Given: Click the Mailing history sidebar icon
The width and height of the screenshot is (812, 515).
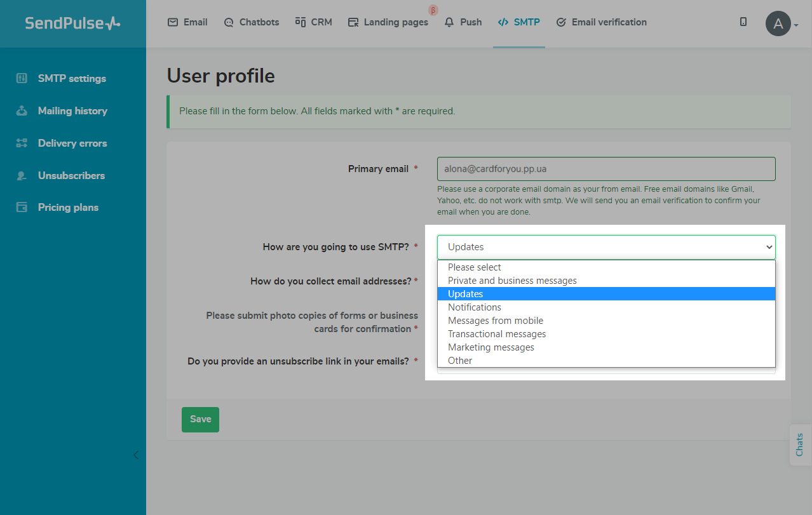Looking at the screenshot, I should 22,111.
